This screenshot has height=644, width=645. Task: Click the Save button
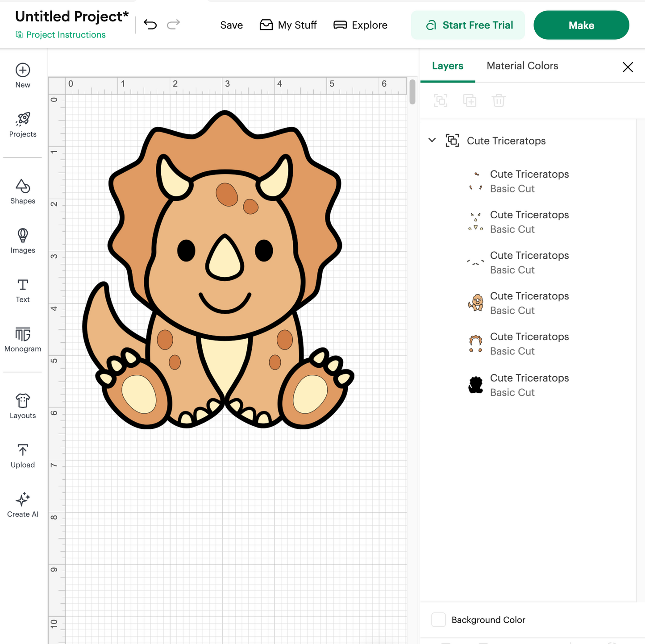pyautogui.click(x=231, y=25)
